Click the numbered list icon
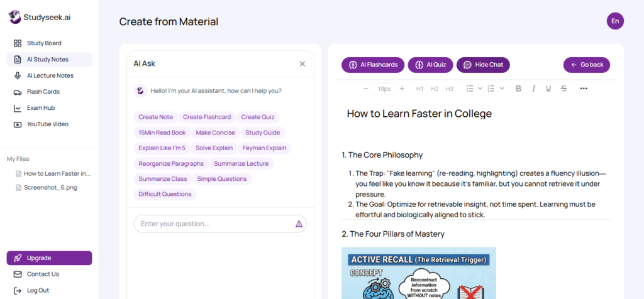Screen dimensions: 644x299 click(x=491, y=89)
